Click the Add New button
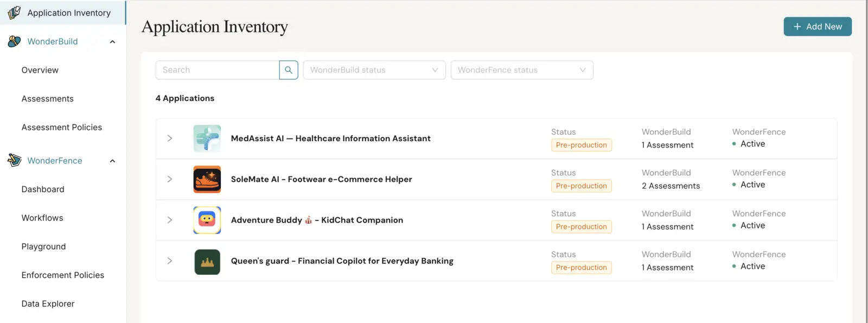Image resolution: width=868 pixels, height=323 pixels. click(818, 27)
